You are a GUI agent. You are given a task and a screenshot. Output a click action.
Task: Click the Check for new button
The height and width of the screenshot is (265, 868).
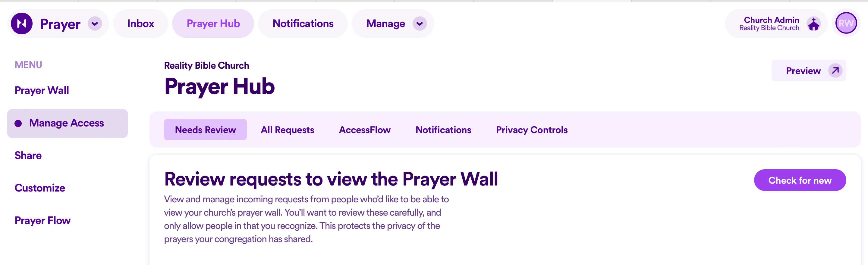[x=800, y=180]
